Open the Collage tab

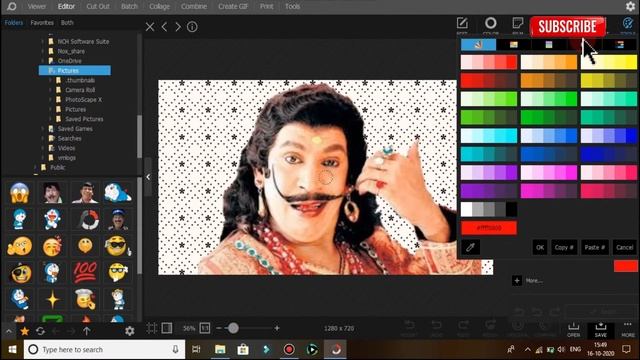pyautogui.click(x=159, y=7)
